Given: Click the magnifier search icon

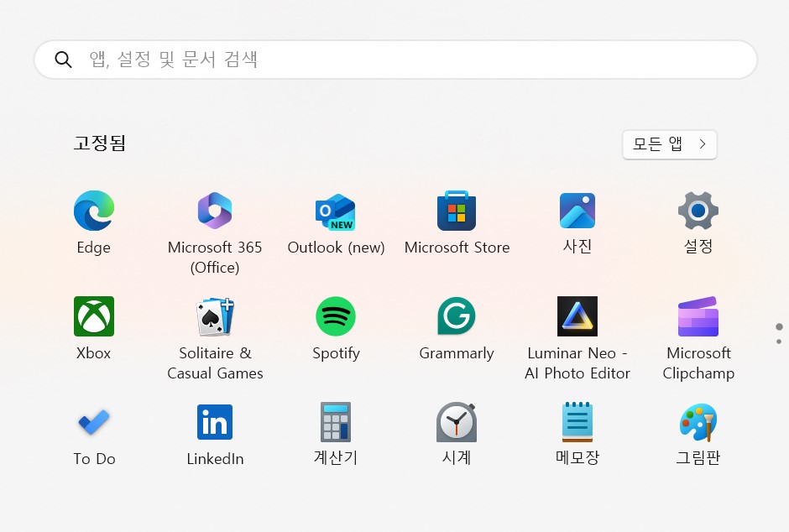Looking at the screenshot, I should (x=64, y=60).
